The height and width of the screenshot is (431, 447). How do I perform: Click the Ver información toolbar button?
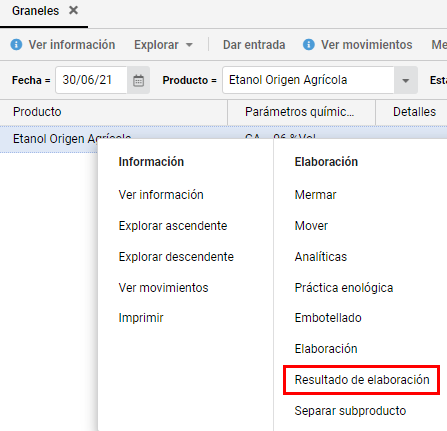72,45
